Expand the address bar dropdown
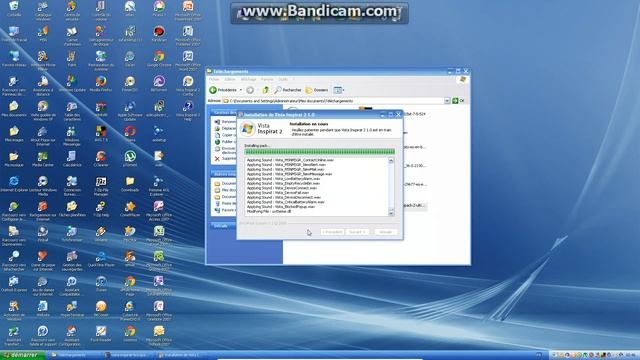Screen dimensions: 640x360 (447, 101)
